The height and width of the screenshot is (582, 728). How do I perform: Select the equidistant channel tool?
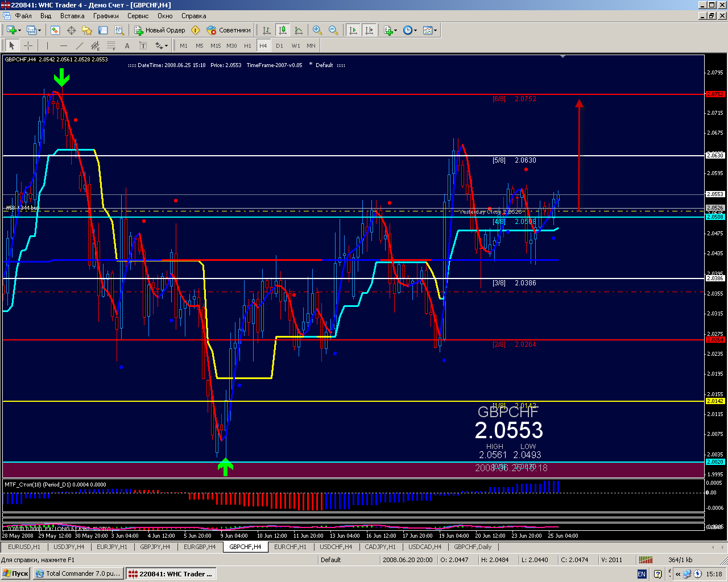pos(95,45)
